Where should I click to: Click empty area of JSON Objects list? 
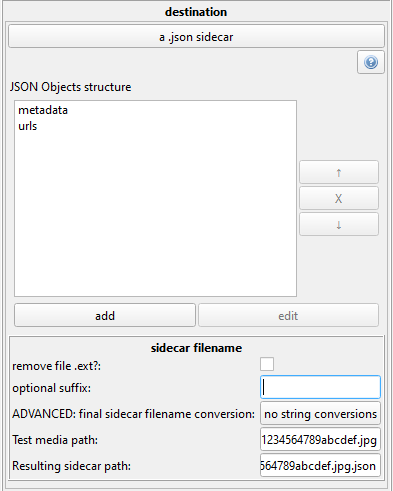[x=155, y=213]
